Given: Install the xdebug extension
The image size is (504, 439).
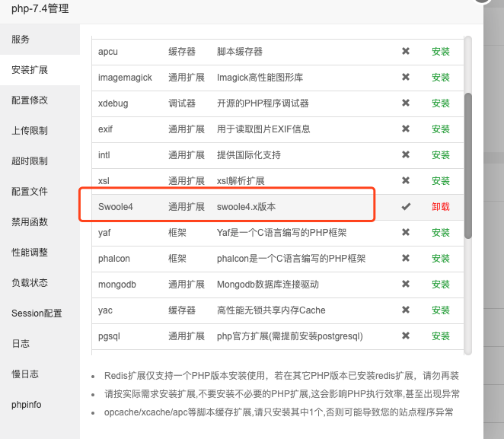Looking at the screenshot, I should [x=440, y=103].
